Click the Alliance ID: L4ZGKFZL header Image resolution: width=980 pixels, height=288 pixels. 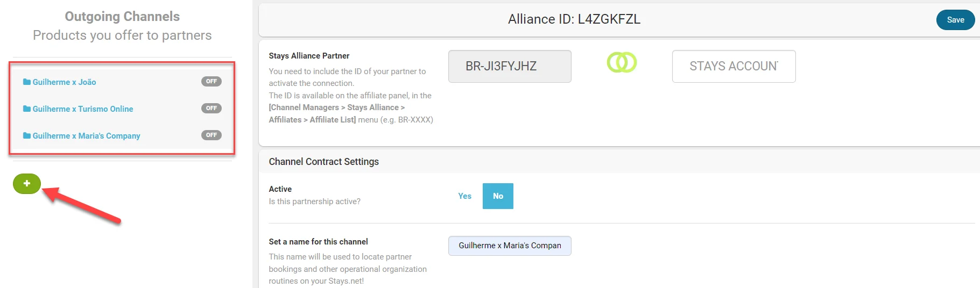(574, 19)
